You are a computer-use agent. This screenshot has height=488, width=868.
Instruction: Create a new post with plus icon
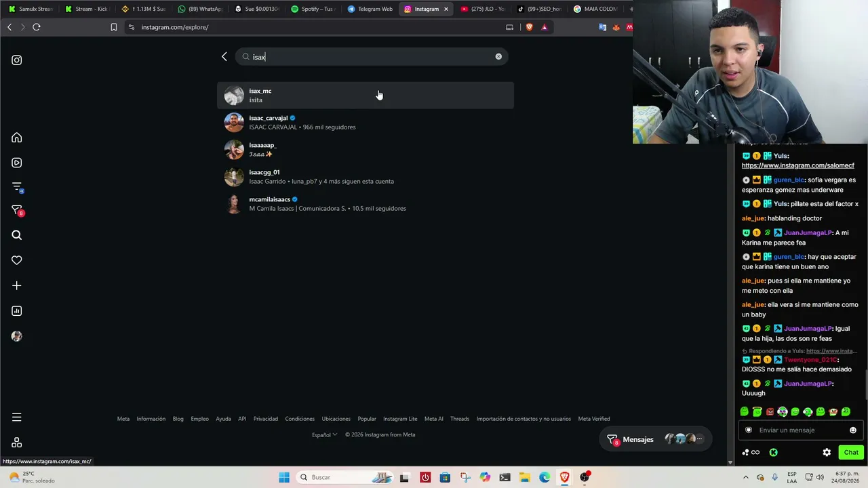[x=17, y=285]
